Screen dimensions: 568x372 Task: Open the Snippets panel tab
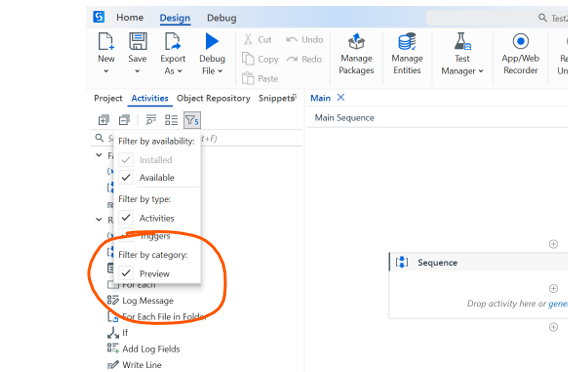point(276,98)
